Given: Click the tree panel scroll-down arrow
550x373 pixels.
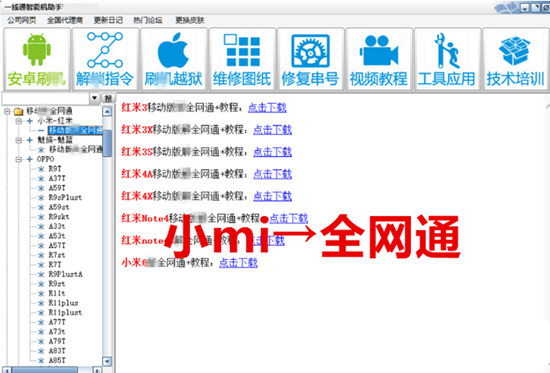Looking at the screenshot, I should pyautogui.click(x=107, y=361).
